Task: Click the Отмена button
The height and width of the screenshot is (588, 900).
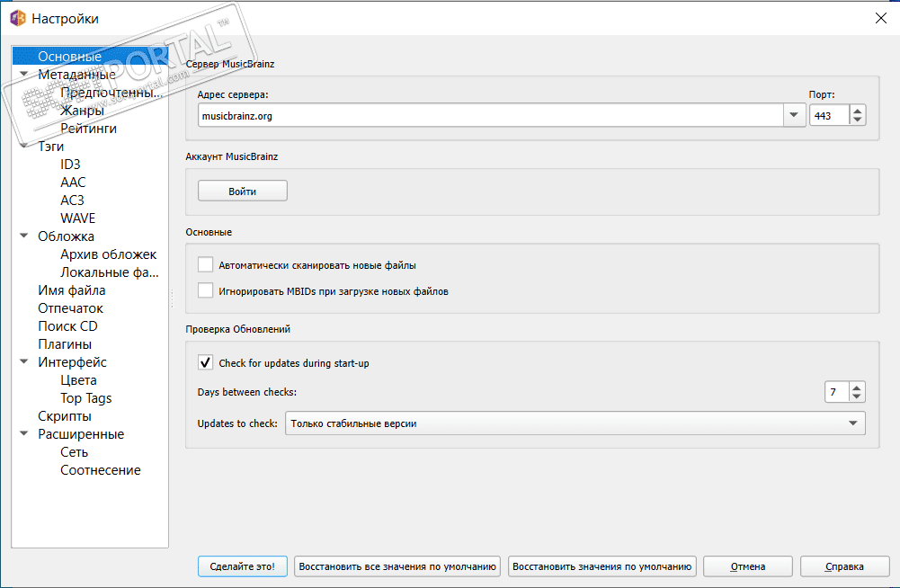Action: click(x=748, y=566)
